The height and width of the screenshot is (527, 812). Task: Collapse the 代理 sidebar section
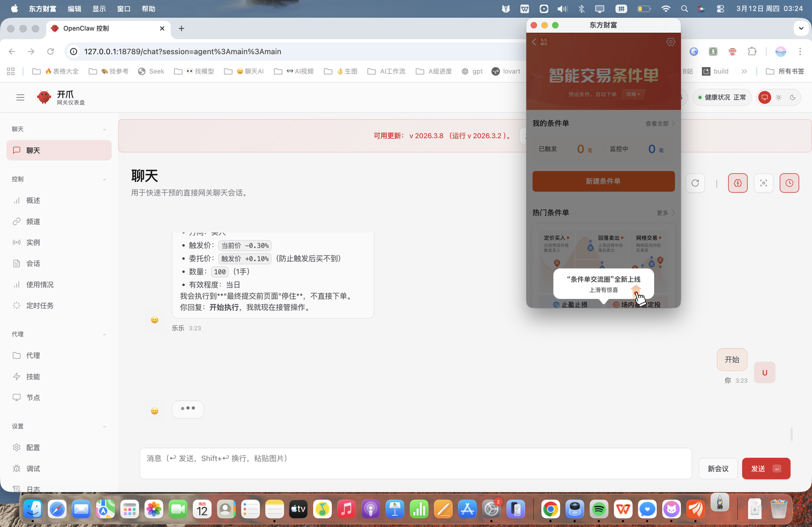(104, 334)
